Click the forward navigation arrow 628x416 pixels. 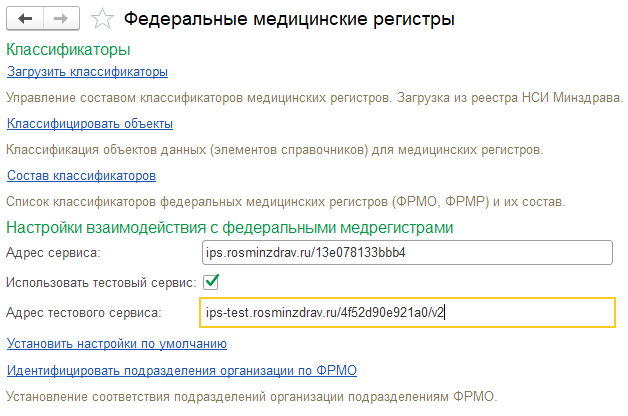(59, 19)
